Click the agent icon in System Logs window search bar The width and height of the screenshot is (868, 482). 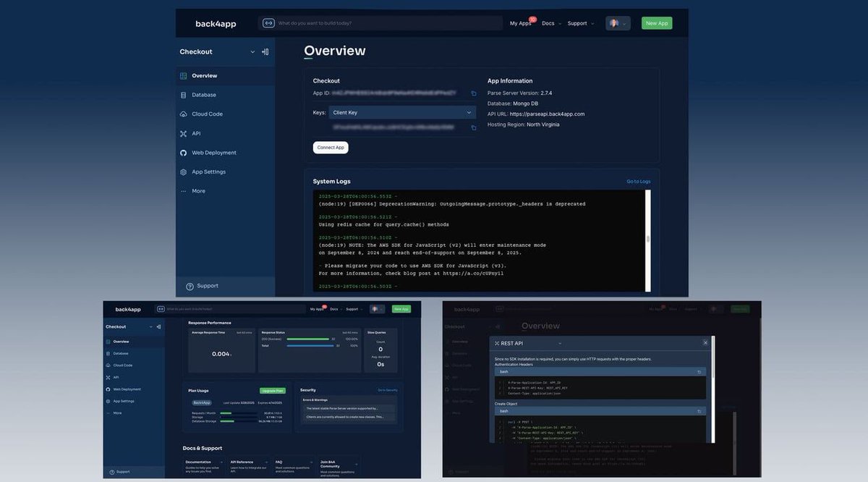(x=269, y=23)
